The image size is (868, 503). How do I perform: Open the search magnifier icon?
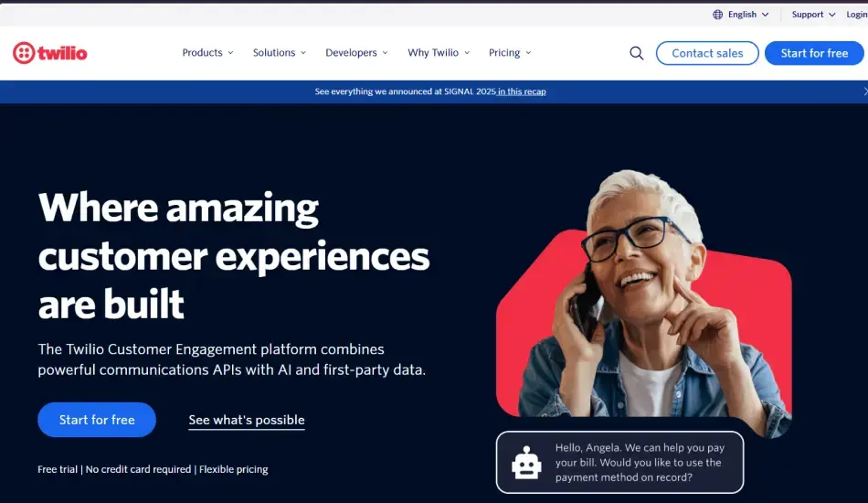click(x=637, y=53)
